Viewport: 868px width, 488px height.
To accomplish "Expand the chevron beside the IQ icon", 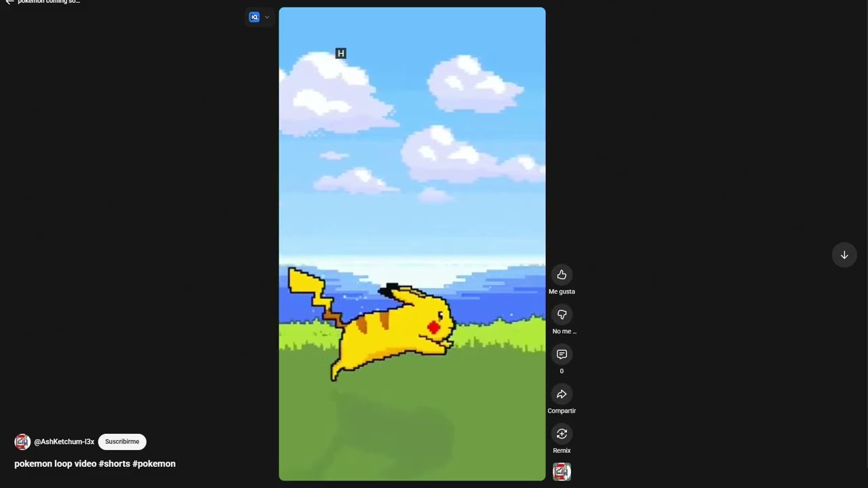I will [267, 17].
